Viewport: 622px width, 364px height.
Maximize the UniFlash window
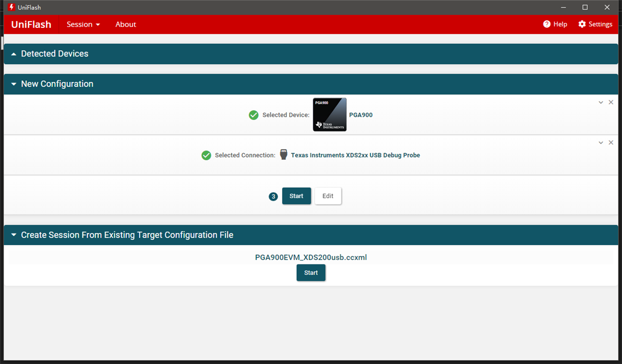(x=585, y=7)
